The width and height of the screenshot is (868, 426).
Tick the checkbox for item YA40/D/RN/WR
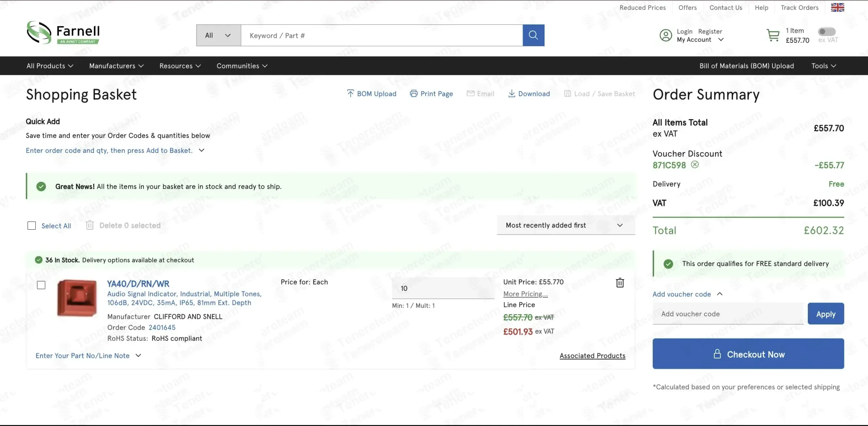[x=41, y=285]
